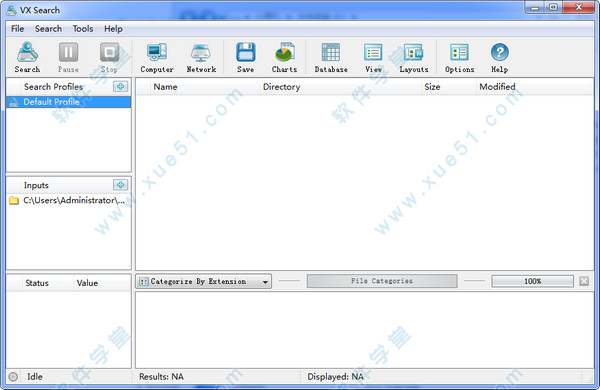
Task: Click the File Categories button
Action: pyautogui.click(x=382, y=281)
